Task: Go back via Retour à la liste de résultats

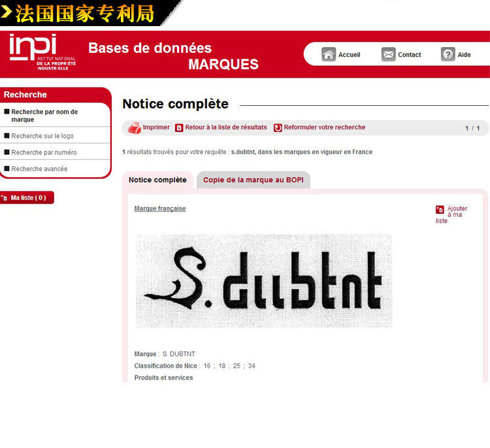Action: coord(226,127)
